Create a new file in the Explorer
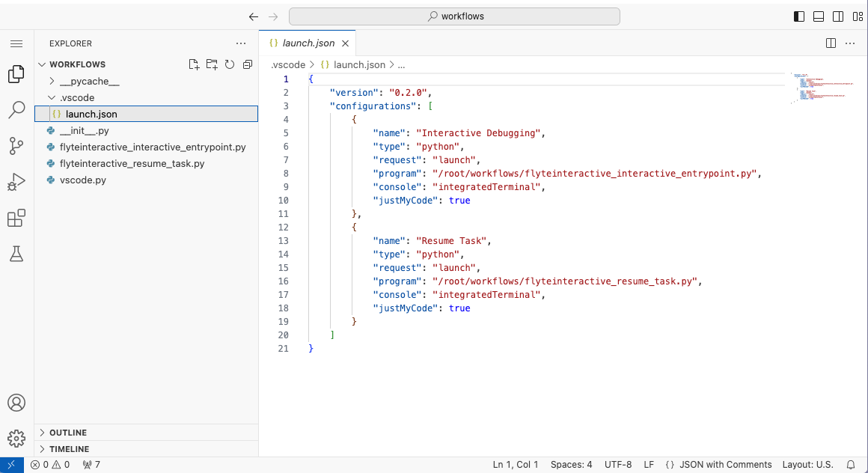The image size is (868, 473). coord(194,64)
